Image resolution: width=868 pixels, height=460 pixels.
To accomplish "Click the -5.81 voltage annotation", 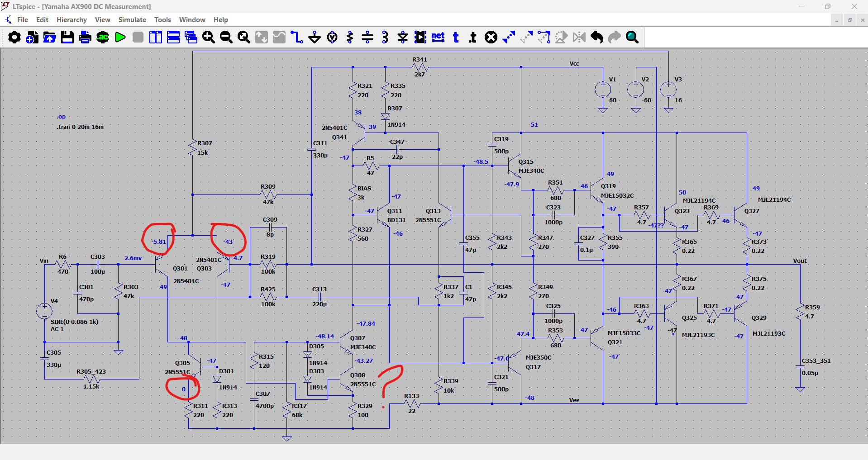I will pos(159,242).
